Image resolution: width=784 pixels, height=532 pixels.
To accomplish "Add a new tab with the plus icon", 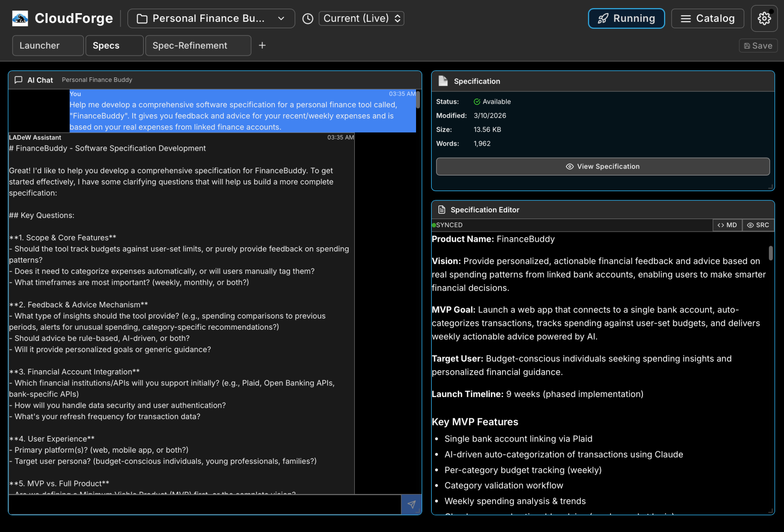I will (262, 45).
